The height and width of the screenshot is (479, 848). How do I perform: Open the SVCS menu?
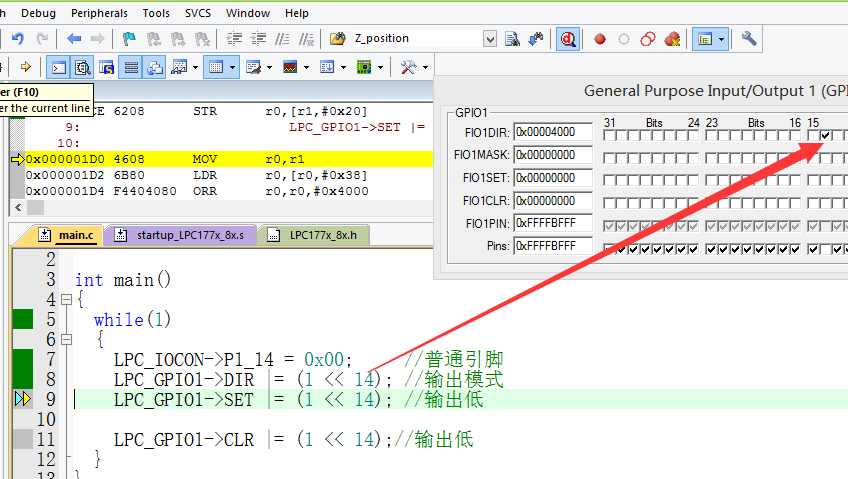198,13
